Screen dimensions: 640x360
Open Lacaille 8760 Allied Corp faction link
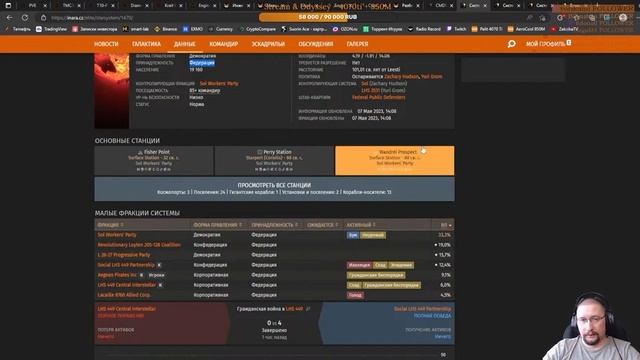[x=124, y=295]
